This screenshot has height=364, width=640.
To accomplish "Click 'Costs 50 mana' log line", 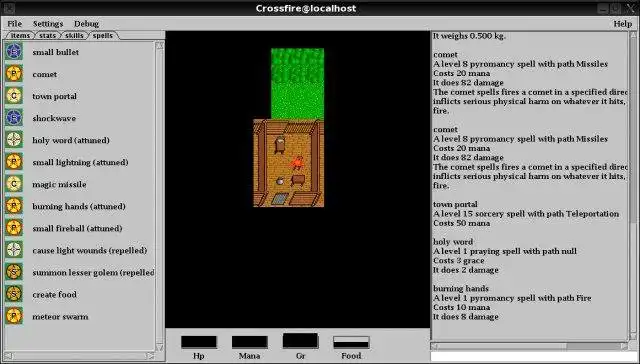I will (x=461, y=223).
